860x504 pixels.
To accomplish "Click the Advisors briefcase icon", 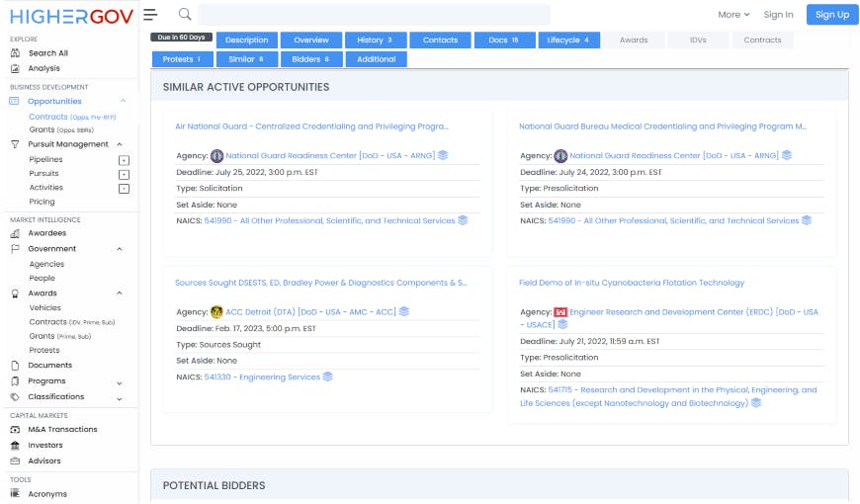I will point(15,462).
